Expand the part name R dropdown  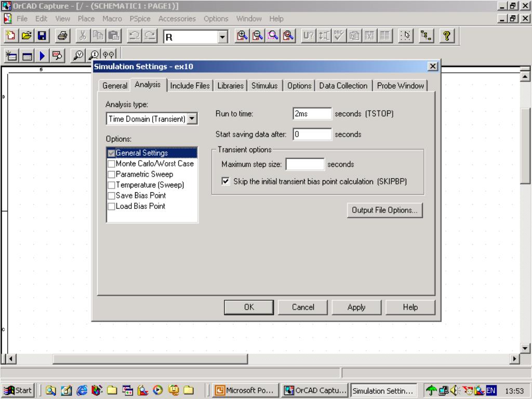coord(222,37)
